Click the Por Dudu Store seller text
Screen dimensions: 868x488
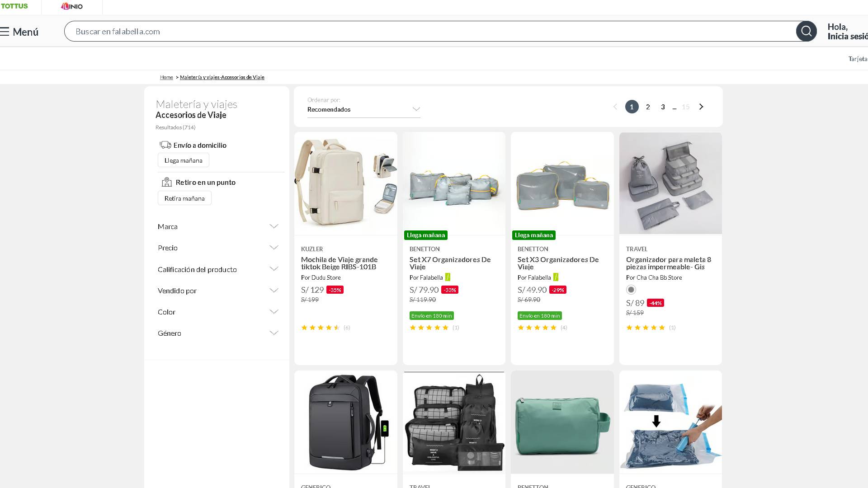[x=321, y=277]
